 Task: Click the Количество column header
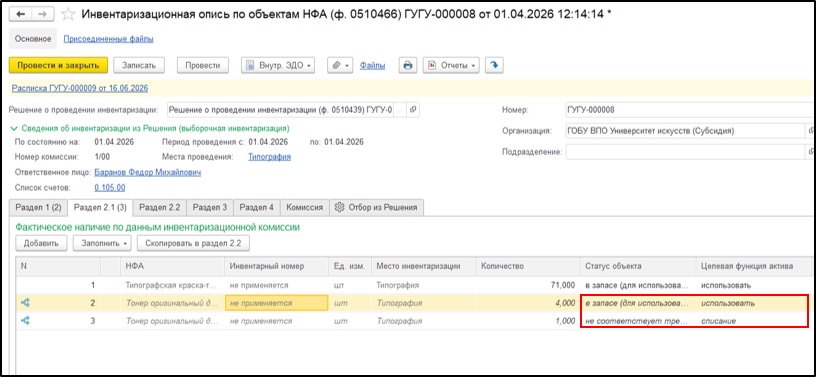[x=528, y=266]
